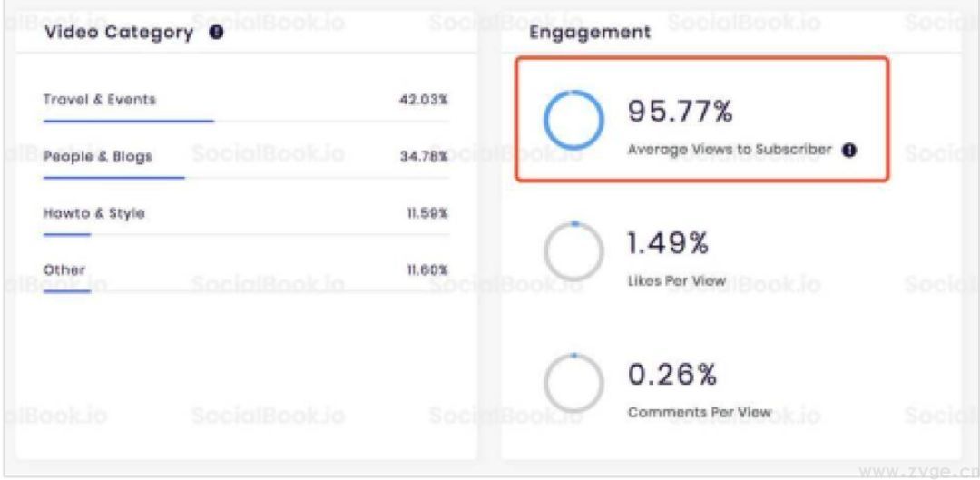Click the Video Category info icon

pyautogui.click(x=216, y=34)
